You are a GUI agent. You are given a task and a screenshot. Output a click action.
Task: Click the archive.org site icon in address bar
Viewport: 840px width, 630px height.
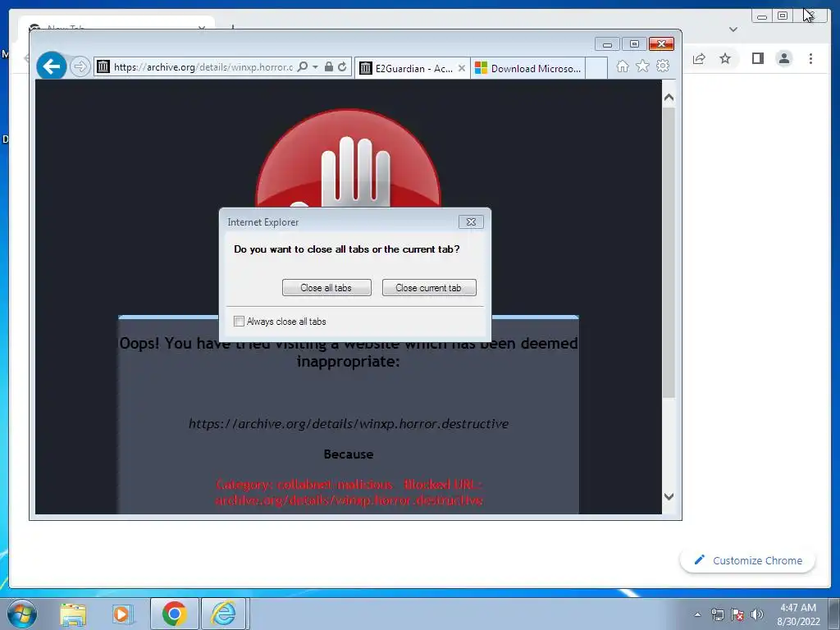[x=103, y=67]
